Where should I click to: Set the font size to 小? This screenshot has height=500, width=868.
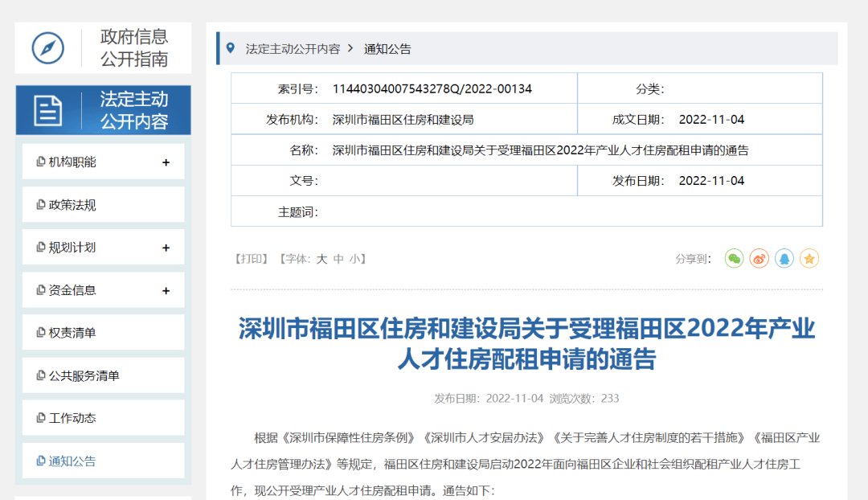[x=355, y=259]
